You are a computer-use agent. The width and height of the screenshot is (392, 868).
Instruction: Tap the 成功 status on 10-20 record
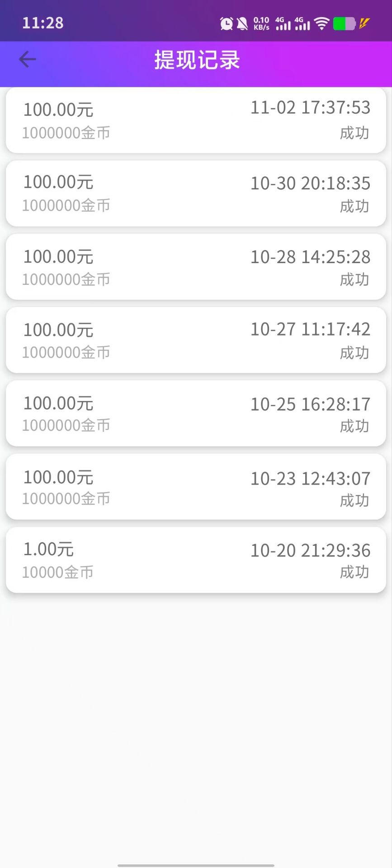click(354, 572)
